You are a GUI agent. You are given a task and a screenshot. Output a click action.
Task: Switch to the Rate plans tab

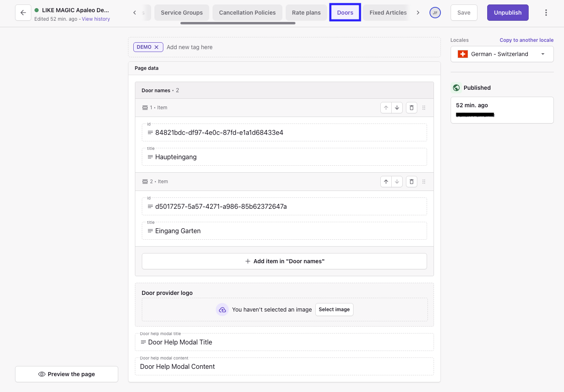pyautogui.click(x=306, y=13)
